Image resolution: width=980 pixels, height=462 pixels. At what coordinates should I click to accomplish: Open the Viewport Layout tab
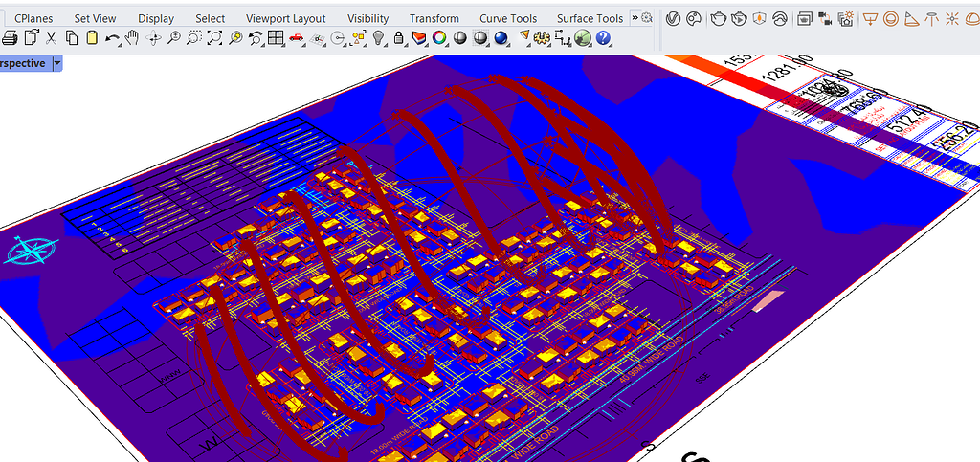click(285, 18)
